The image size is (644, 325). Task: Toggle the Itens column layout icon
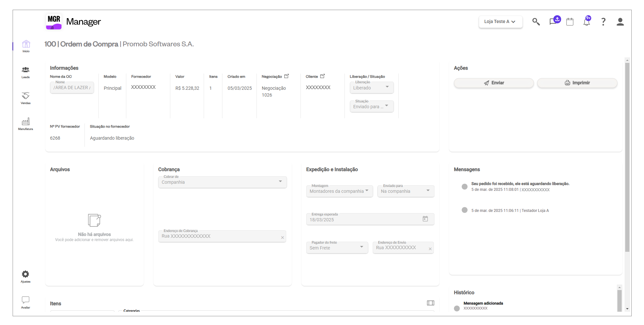pos(430,303)
